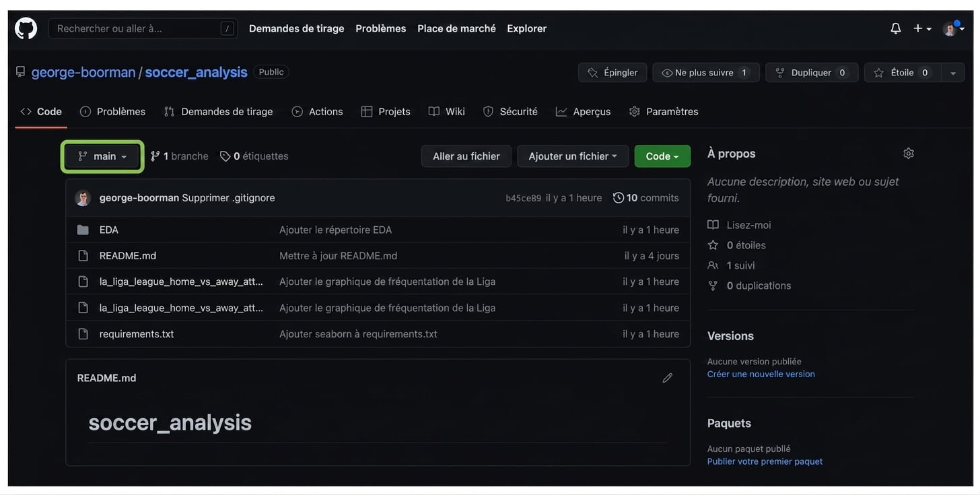Click the book icon beside Lisez-moi
This screenshot has width=980, height=495.
point(713,225)
